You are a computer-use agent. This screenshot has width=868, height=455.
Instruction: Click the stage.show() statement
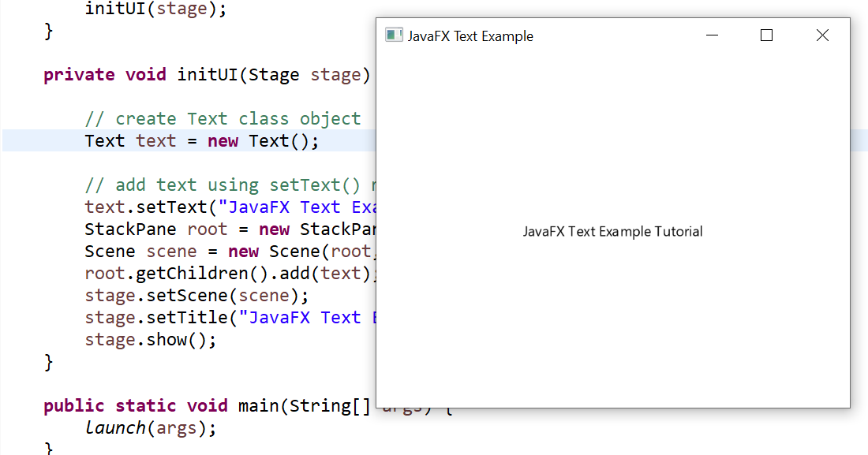pos(150,339)
